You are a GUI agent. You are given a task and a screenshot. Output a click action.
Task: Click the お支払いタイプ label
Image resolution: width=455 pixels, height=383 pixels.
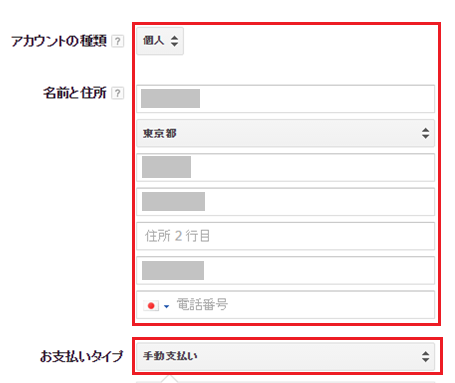(x=82, y=356)
